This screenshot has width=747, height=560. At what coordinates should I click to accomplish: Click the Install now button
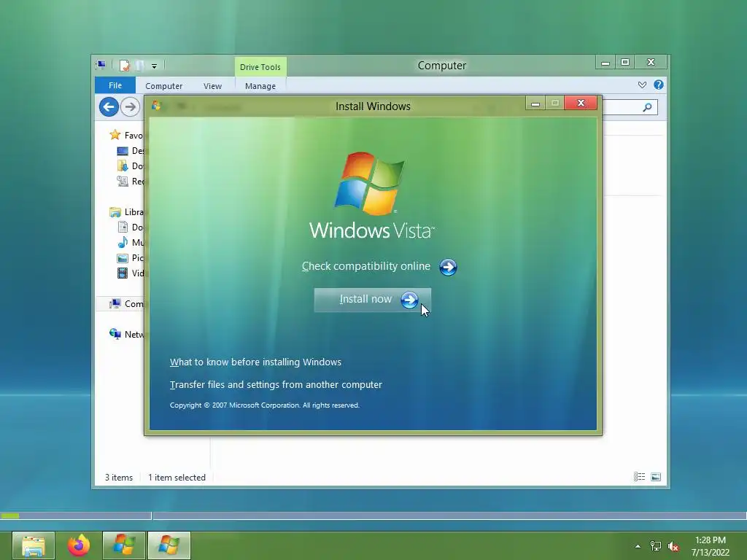(373, 300)
